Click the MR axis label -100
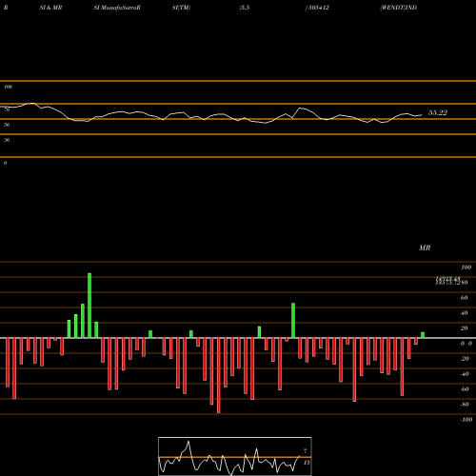Screen dimensions: 476x476 point(466,420)
